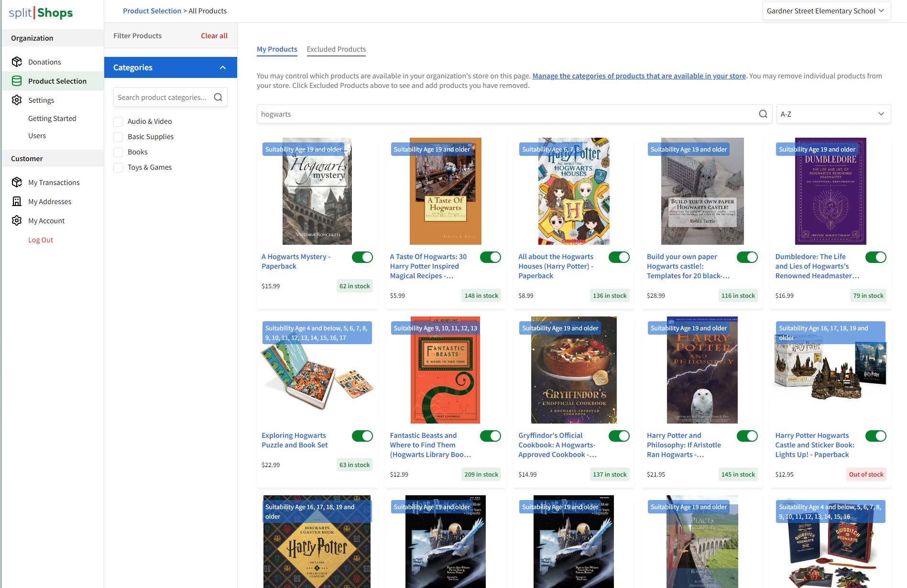
Task: Toggle Harry Potter Hogwarts Castle Sticker Book
Action: click(x=876, y=436)
